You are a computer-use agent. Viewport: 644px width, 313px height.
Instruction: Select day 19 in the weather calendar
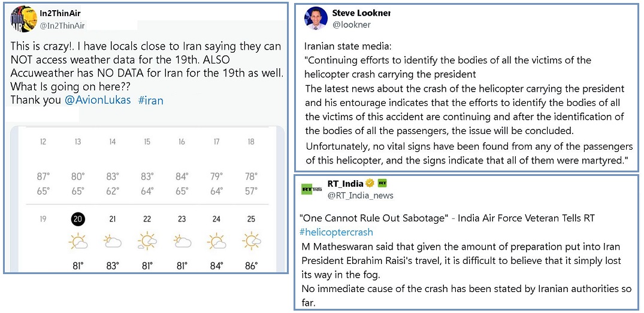[x=43, y=219]
